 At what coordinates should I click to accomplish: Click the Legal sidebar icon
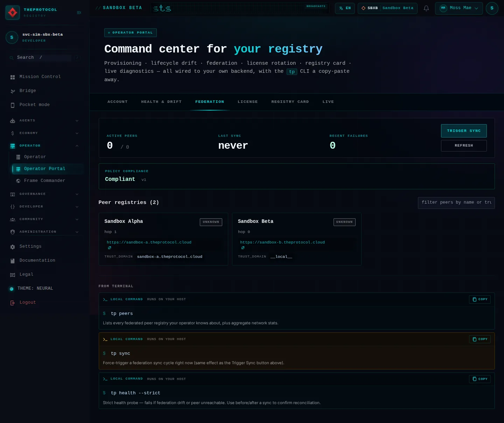(x=13, y=275)
